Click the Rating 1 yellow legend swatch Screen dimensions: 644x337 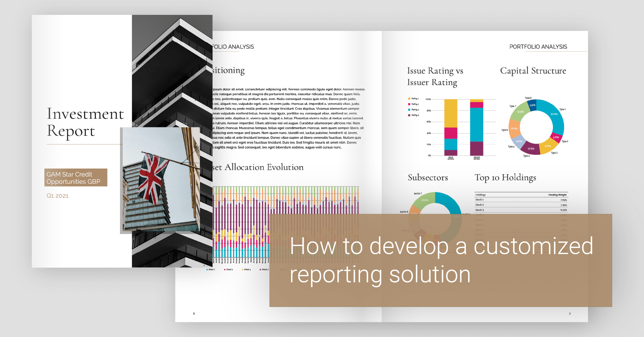409,99
